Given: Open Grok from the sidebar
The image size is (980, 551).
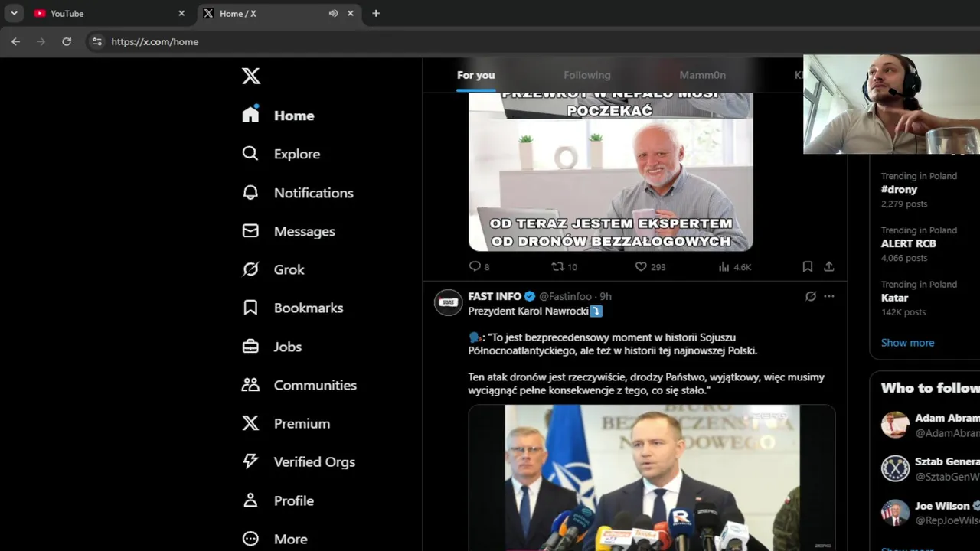Looking at the screenshot, I should tap(273, 269).
